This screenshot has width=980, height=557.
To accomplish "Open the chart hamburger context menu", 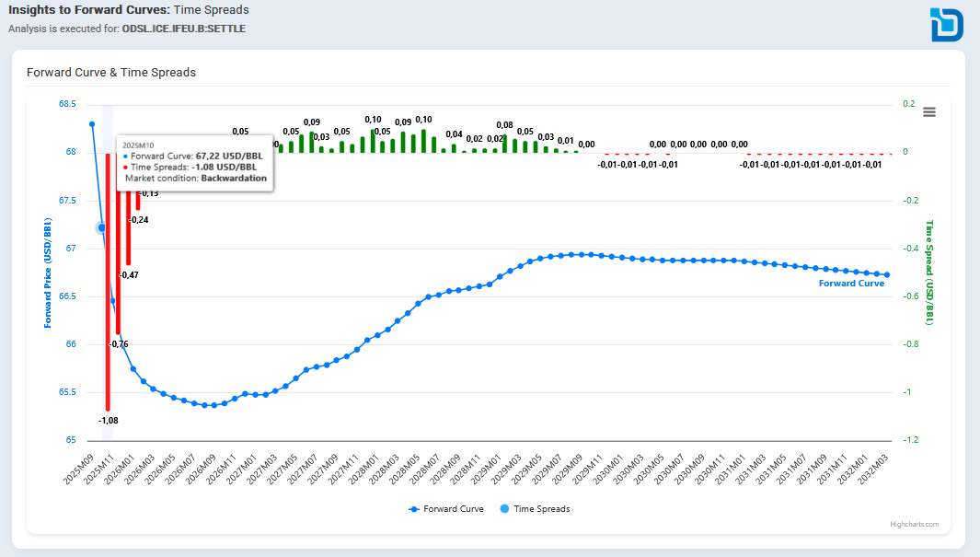I will click(x=929, y=112).
